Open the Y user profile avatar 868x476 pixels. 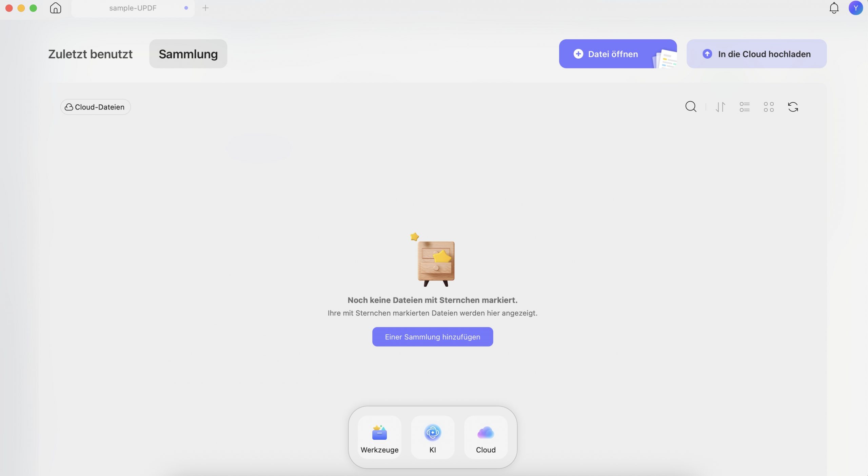tap(855, 8)
